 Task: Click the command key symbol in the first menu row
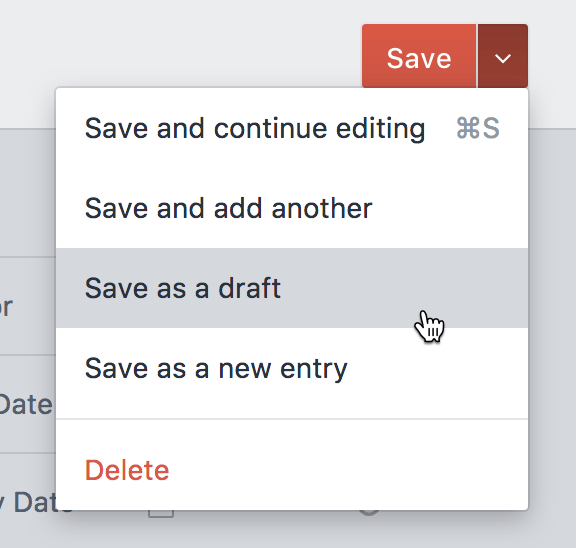[468, 128]
